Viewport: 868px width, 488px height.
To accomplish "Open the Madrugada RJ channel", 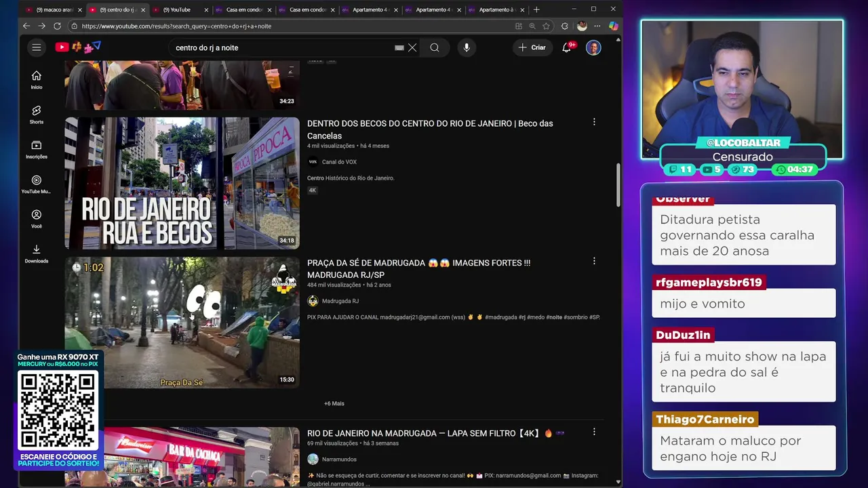I will point(340,301).
